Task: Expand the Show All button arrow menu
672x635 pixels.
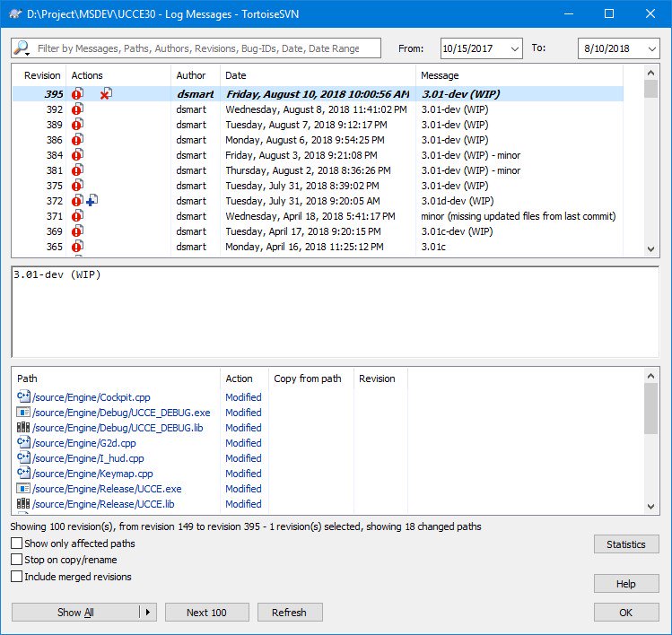Action: pyautogui.click(x=148, y=612)
